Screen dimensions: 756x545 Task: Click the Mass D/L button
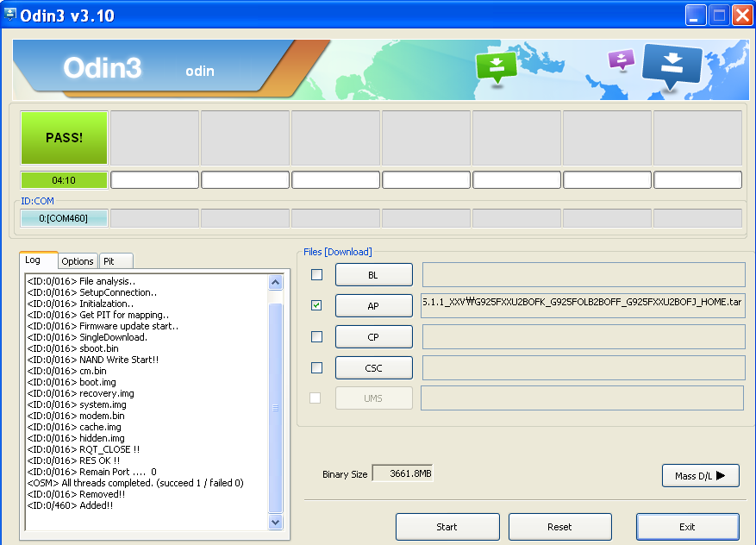tap(701, 476)
